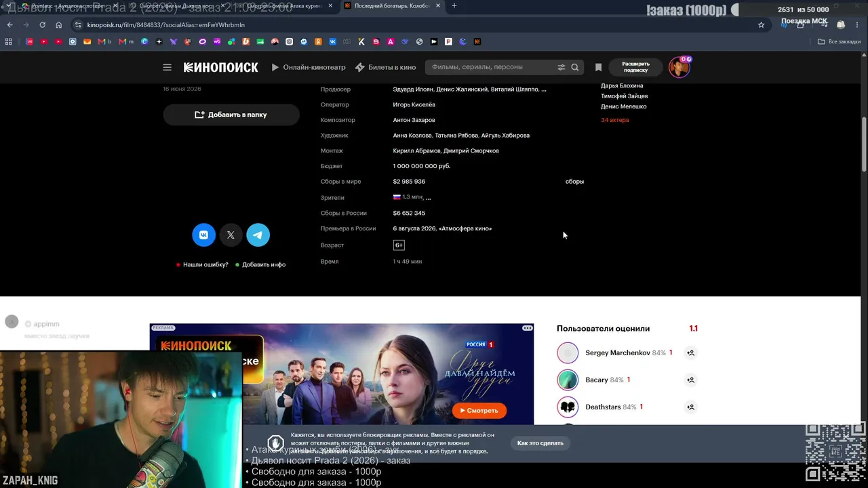This screenshot has width=868, height=488.
Task: Open actor Денис Мелешко's page
Action: pos(624,106)
